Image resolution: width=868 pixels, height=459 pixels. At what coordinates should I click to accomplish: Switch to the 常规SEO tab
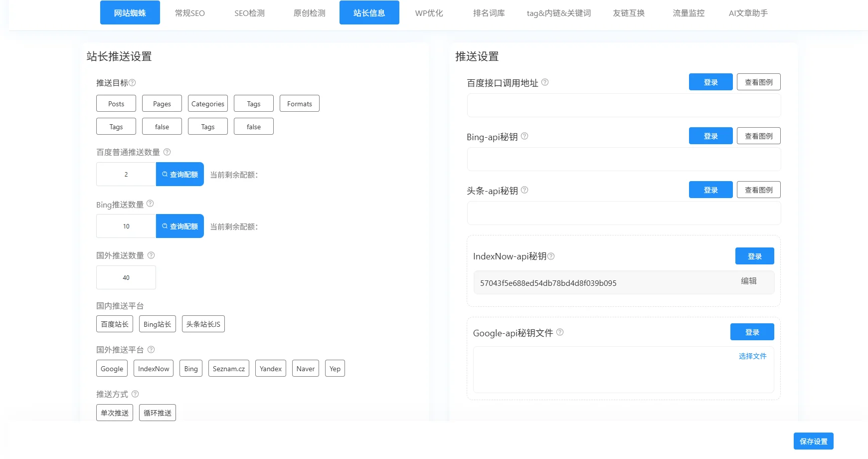(190, 12)
